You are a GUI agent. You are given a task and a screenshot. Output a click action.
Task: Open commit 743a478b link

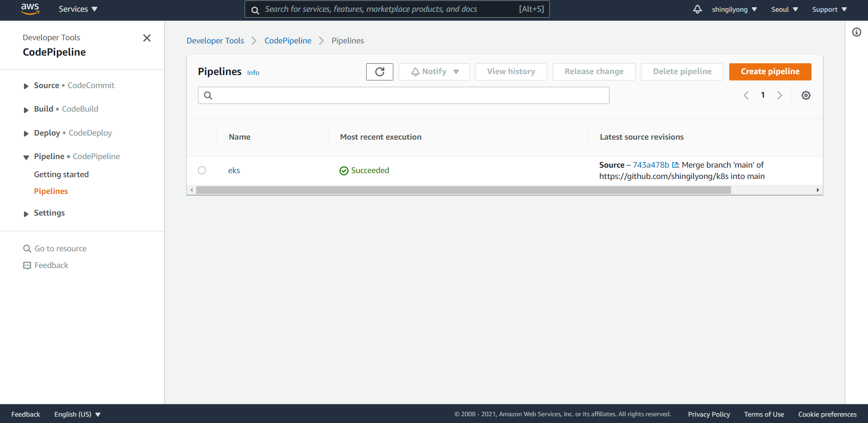(x=651, y=165)
